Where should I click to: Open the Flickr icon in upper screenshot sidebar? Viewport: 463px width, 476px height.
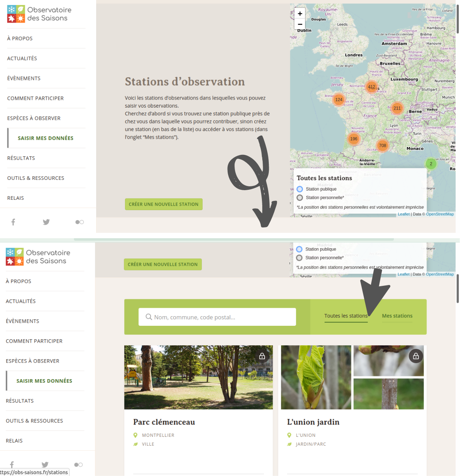tap(80, 222)
